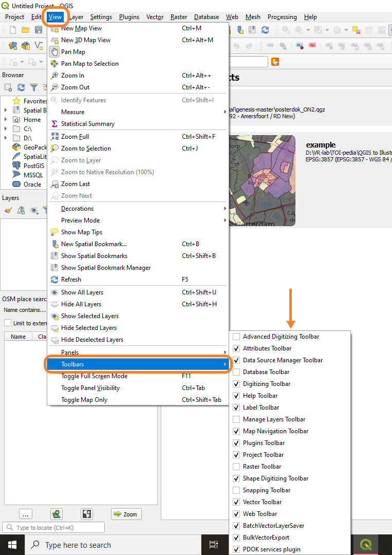
Task: Open the Toolbars submenu entry
Action: point(138,364)
